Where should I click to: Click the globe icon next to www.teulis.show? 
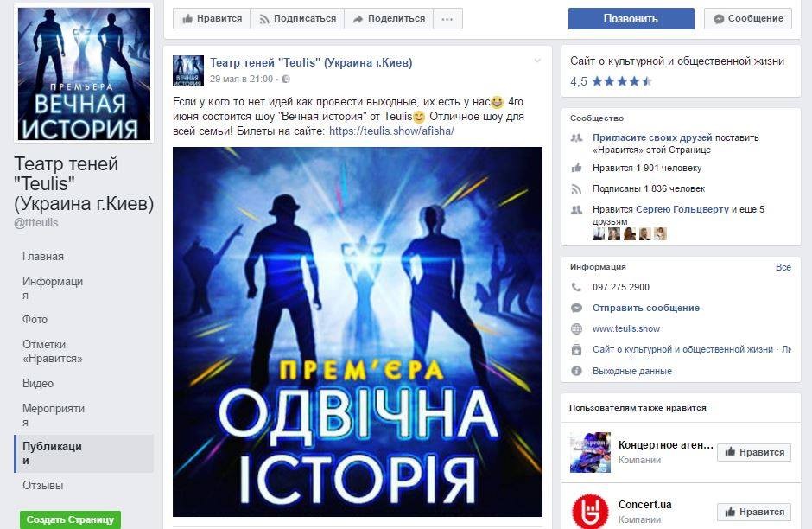point(576,328)
